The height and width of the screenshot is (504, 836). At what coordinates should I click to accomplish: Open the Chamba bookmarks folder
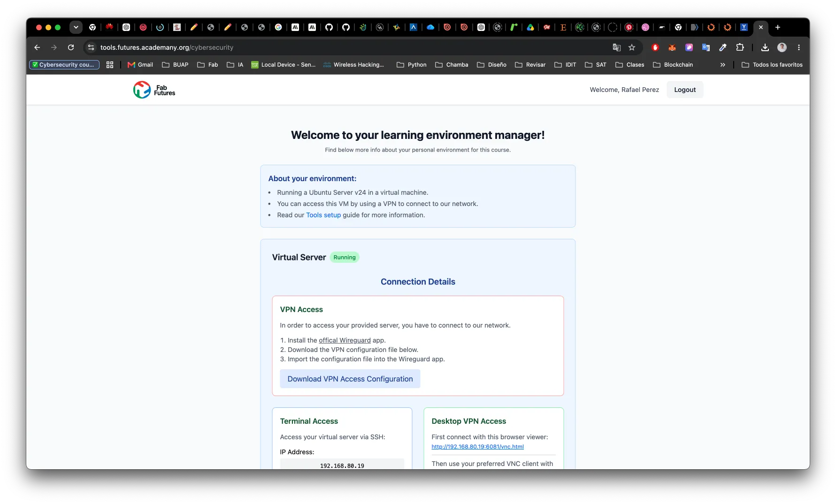point(452,65)
